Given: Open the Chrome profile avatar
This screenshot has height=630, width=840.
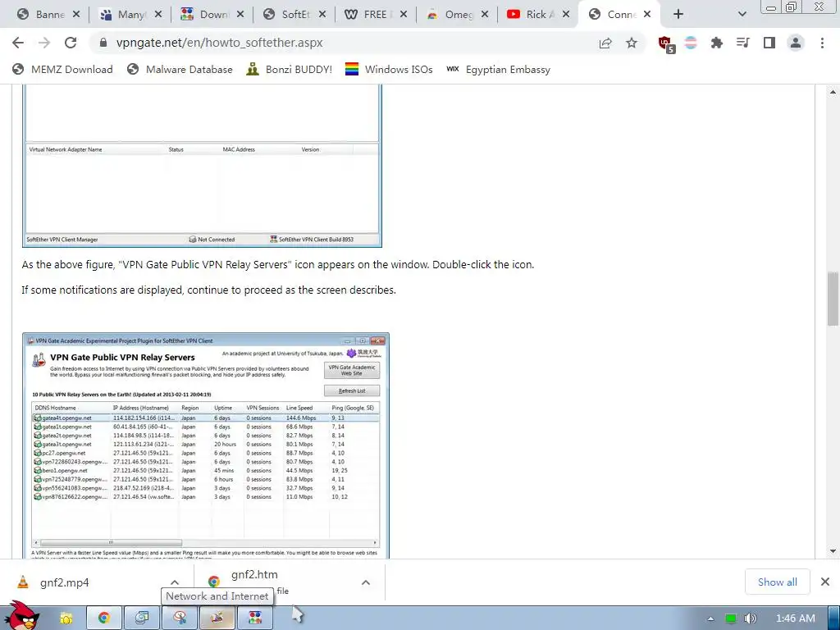Looking at the screenshot, I should 796,43.
